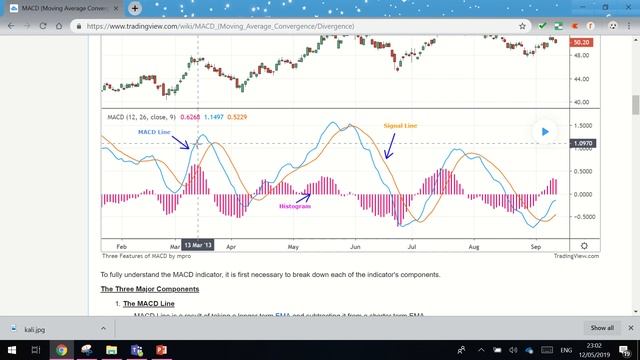
Task: Open the downloaded kali.jpg file
Action: (35, 329)
